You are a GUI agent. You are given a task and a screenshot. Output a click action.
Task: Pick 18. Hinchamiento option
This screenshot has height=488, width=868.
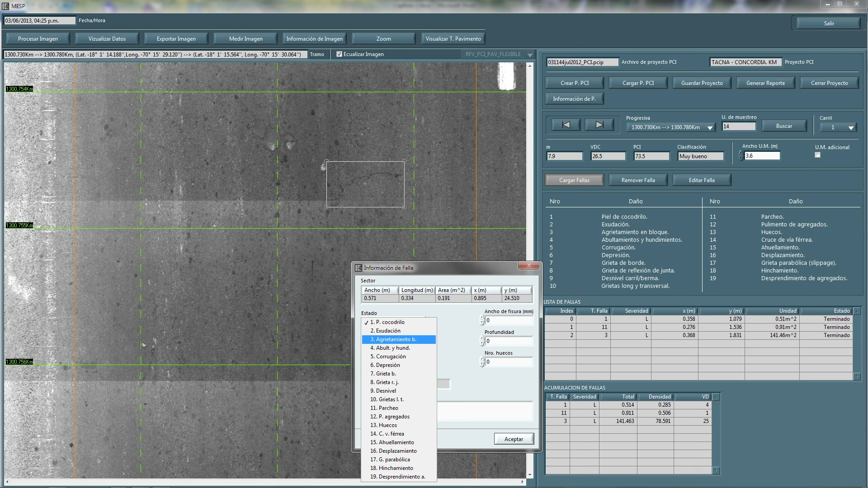coord(398,468)
